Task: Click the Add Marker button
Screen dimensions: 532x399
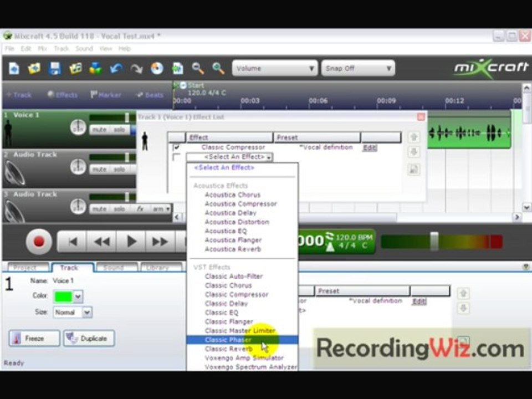Action: 105,95
